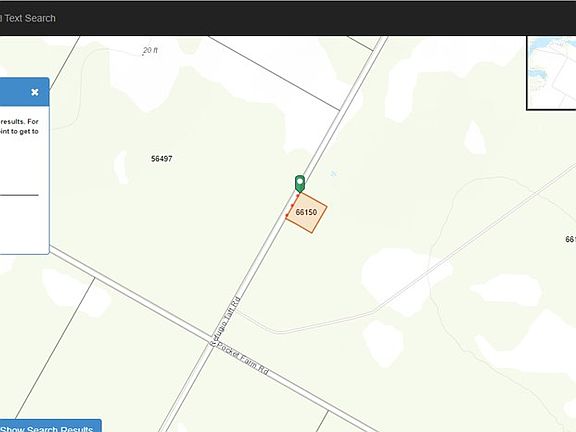Click the top red vertex dot on parcel edge
Screen dimensions: 576x432
(298, 196)
